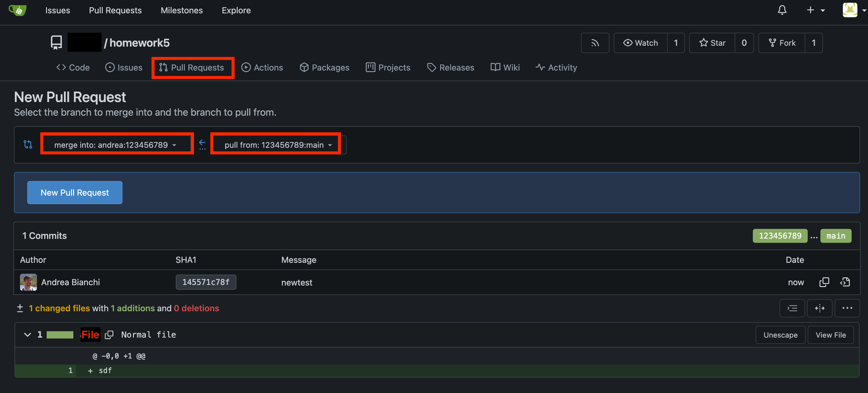
Task: Open the repository Pull Requests tab
Action: (x=192, y=68)
